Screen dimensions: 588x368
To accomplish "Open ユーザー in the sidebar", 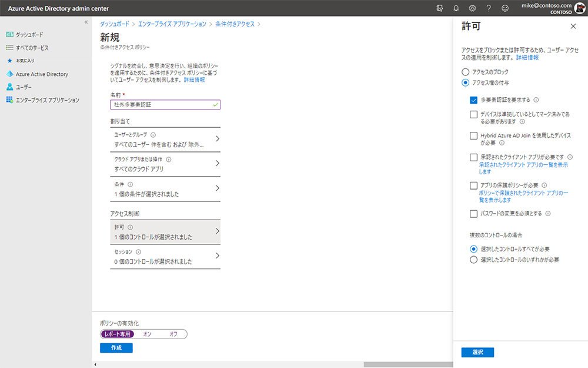I will point(24,87).
